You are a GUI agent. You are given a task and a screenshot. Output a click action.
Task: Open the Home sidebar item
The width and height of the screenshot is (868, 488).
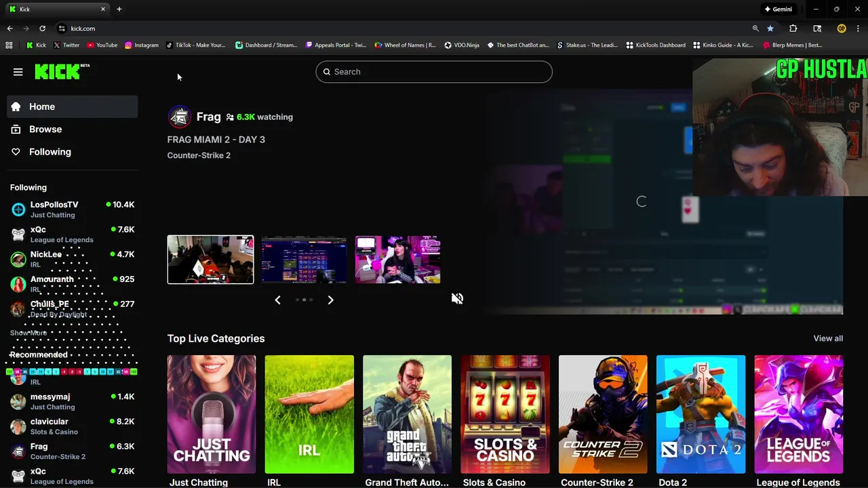coord(73,106)
